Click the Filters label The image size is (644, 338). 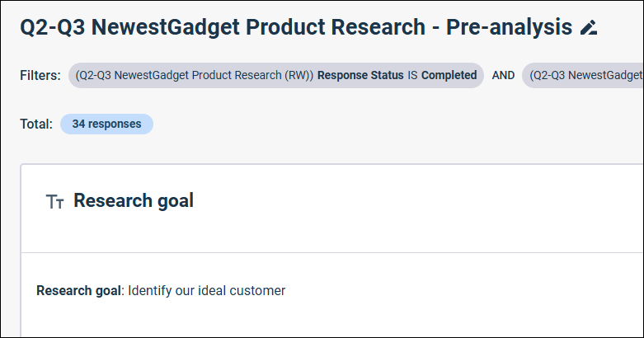pyautogui.click(x=40, y=76)
